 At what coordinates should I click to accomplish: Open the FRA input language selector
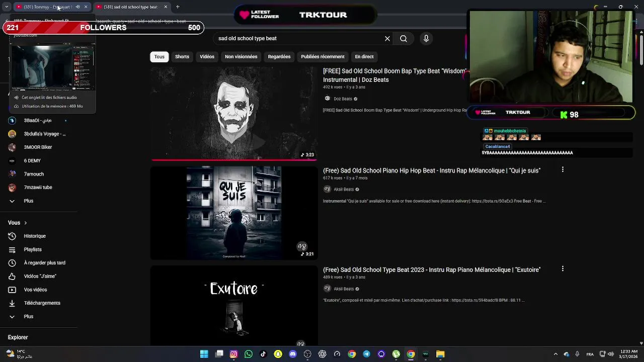(x=590, y=354)
